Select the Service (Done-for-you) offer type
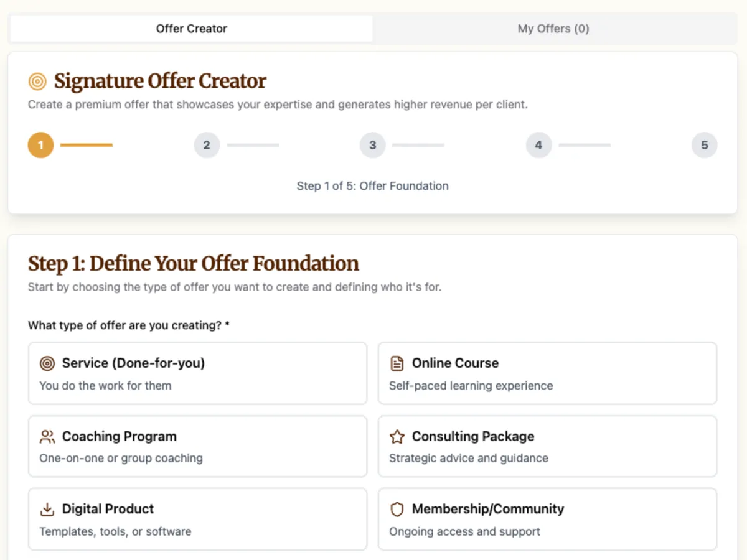Viewport: 747px width, 560px height. click(198, 373)
